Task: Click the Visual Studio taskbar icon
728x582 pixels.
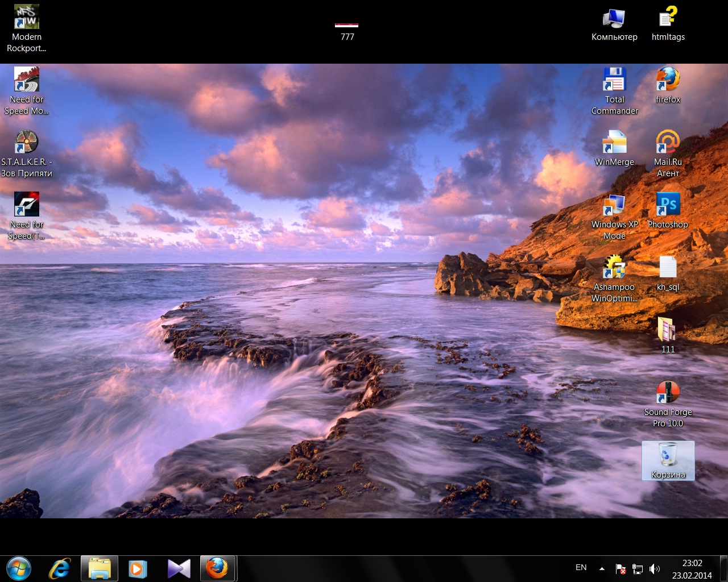Action: [x=179, y=568]
